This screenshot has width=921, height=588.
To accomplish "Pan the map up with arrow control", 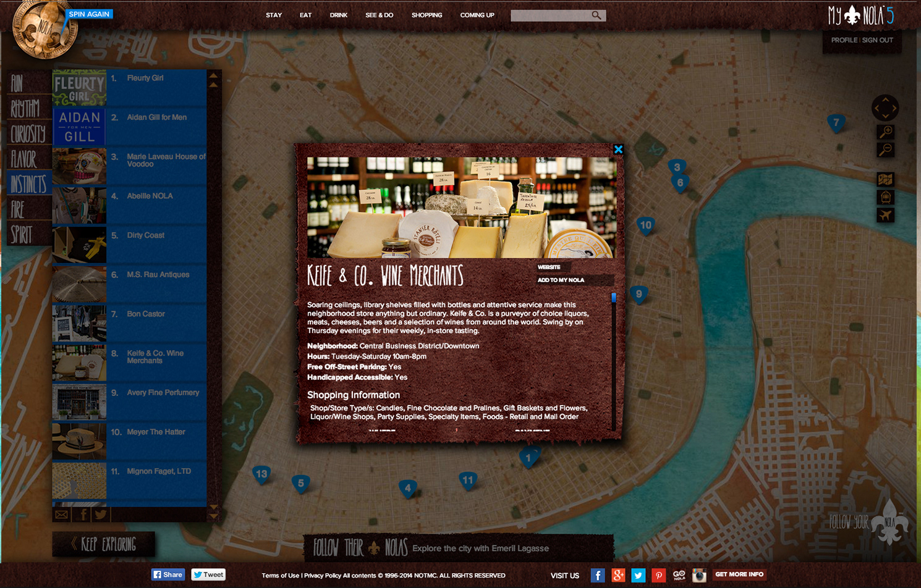I will (x=885, y=99).
